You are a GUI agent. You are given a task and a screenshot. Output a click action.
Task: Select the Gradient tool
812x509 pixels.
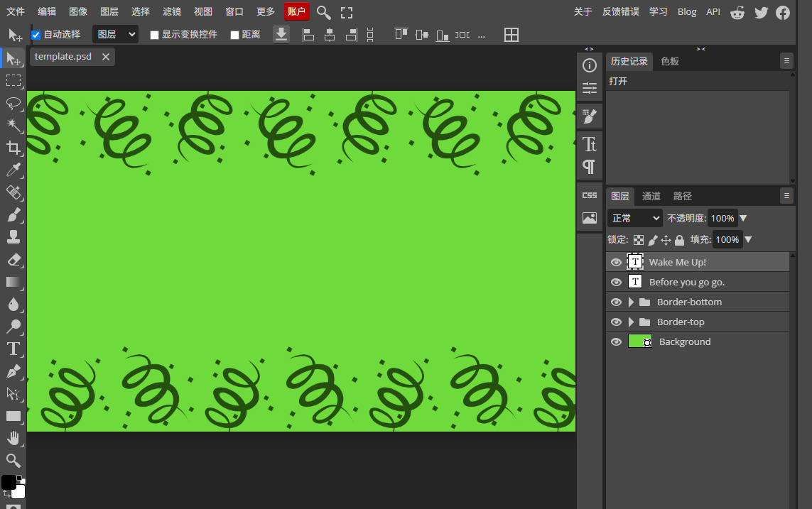pyautogui.click(x=13, y=282)
